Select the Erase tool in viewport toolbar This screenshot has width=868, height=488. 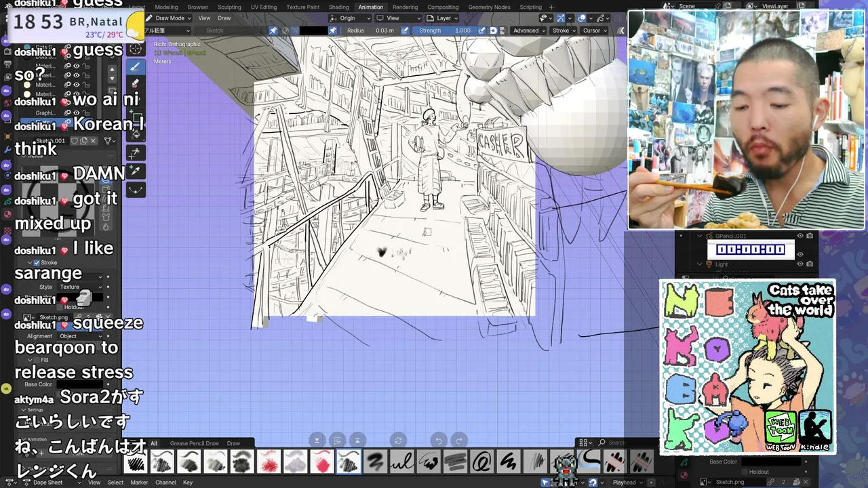click(x=136, y=83)
